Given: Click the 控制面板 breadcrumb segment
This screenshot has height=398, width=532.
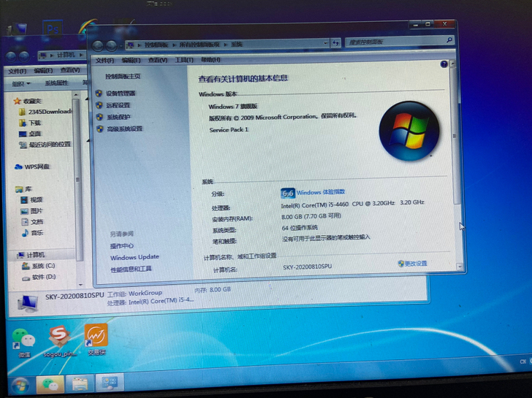Looking at the screenshot, I should tap(156, 45).
